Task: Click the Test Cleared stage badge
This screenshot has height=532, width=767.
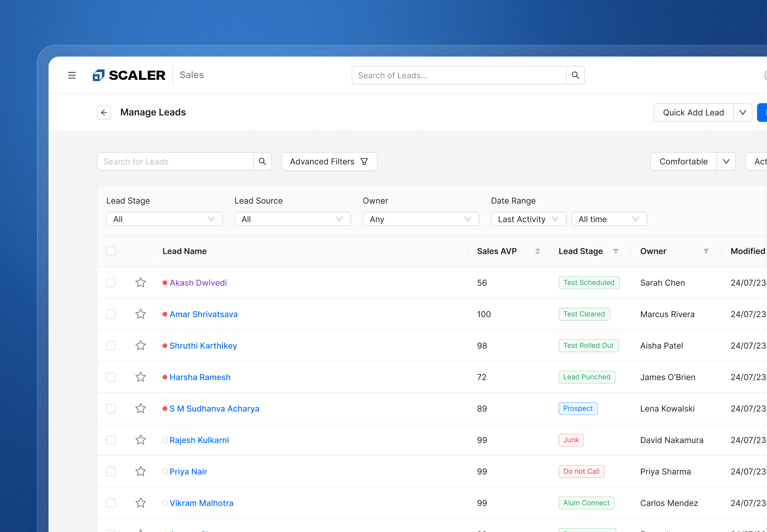Action: [584, 314]
